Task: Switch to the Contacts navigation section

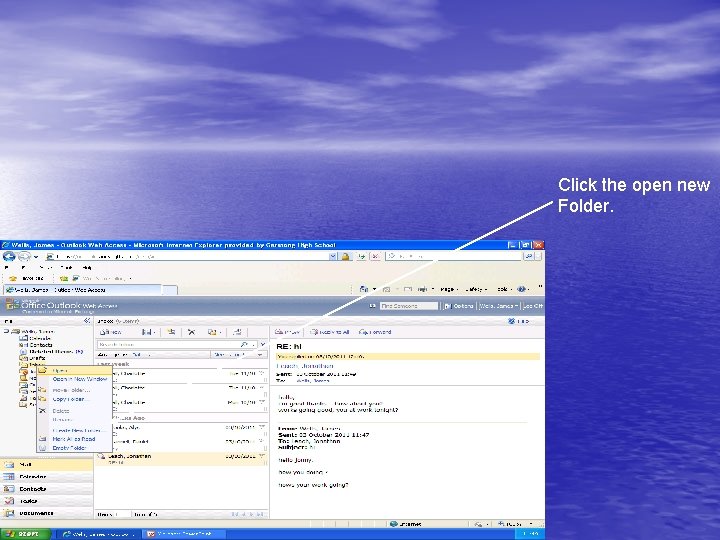Action: pos(46,489)
